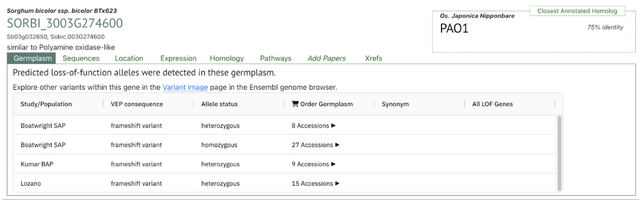Image resolution: width=644 pixels, height=203 pixels.
Task: Follow the Variant image link
Action: coord(185,87)
